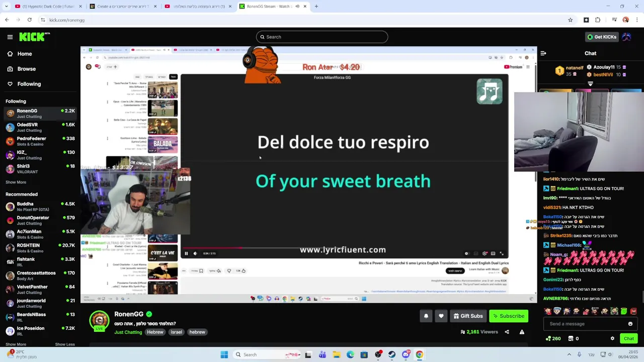Open Steam from the taskbar
The image size is (644, 362).
(x=392, y=354)
